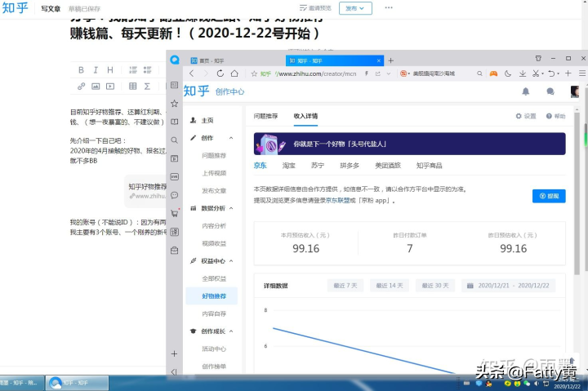The height and width of the screenshot is (391, 588).
Task: Switch to the 首页 - 知乎 browser tab
Action: 234,60
